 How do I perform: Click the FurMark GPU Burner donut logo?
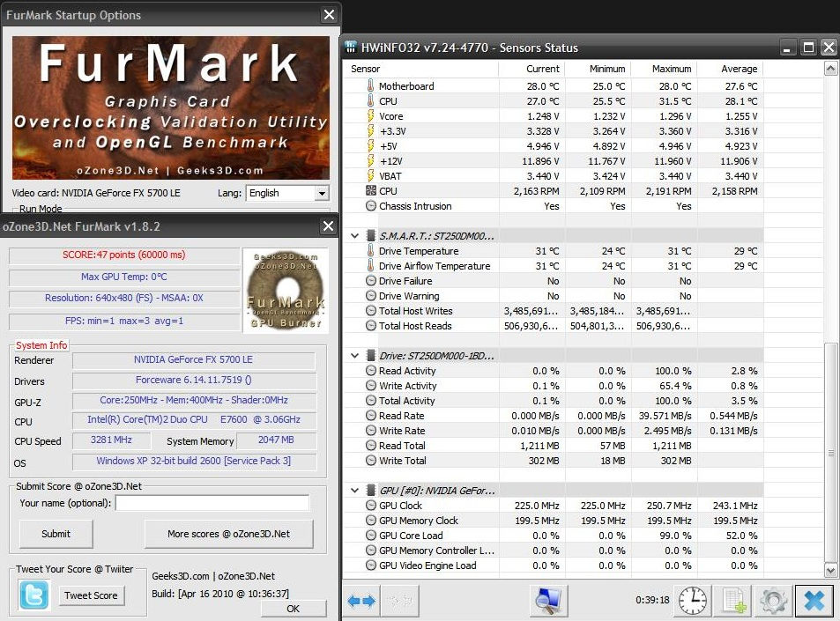[286, 290]
